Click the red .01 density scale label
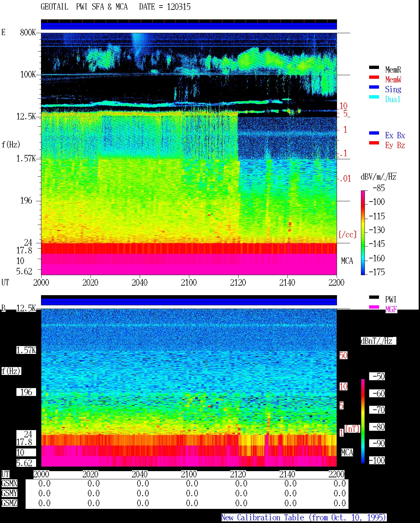 click(x=345, y=179)
